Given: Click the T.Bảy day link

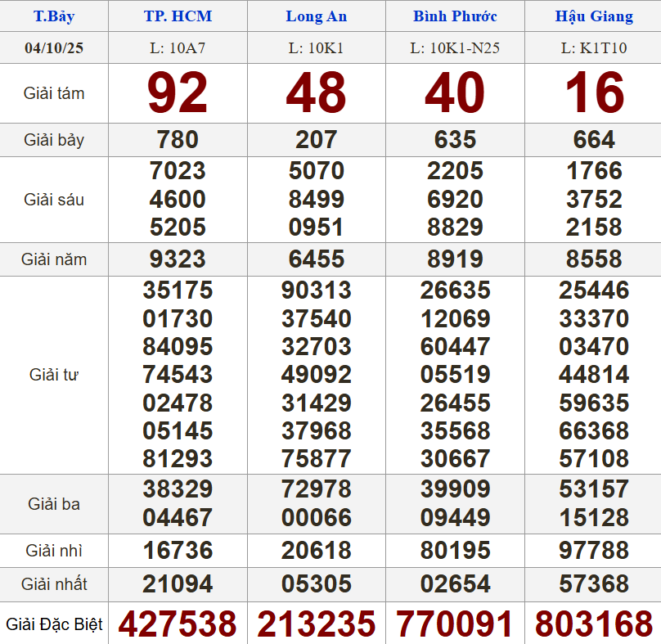Looking at the screenshot, I should pyautogui.click(x=54, y=16).
